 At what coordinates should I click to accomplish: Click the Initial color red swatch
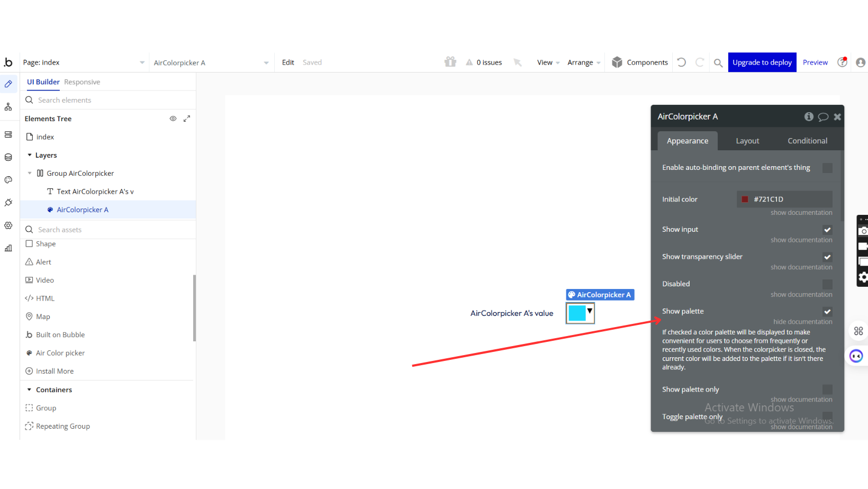point(745,200)
